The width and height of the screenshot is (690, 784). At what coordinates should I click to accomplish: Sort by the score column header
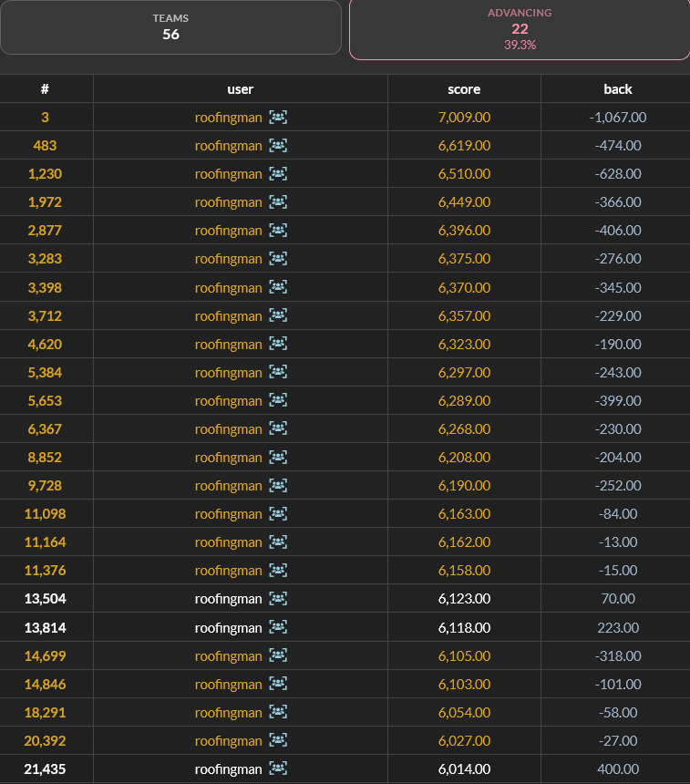[464, 89]
